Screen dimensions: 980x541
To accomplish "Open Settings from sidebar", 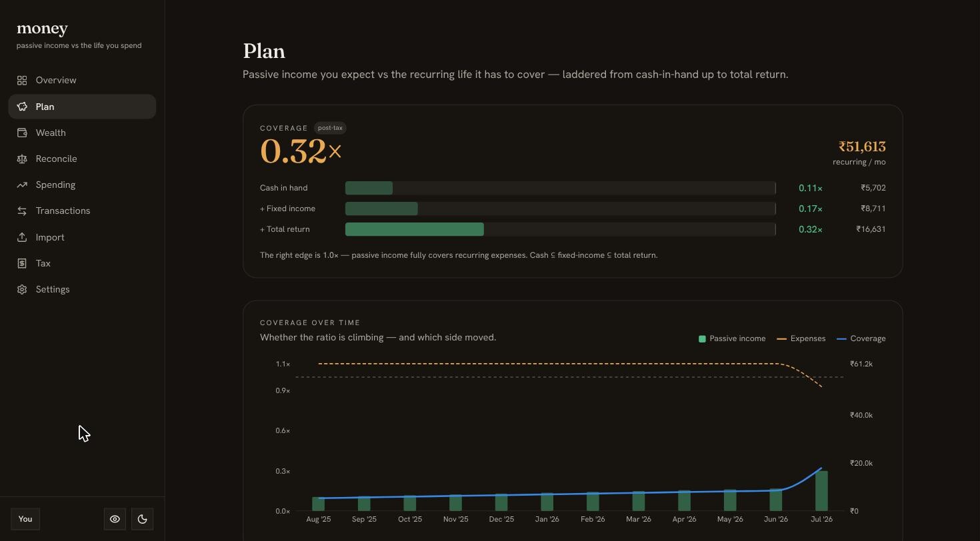I will pyautogui.click(x=82, y=289).
